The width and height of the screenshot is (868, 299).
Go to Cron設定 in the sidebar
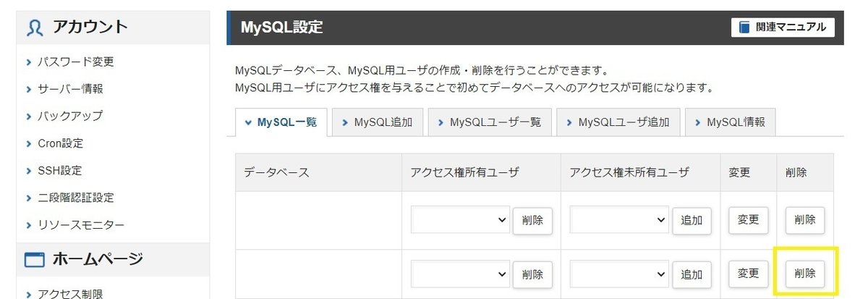point(60,143)
